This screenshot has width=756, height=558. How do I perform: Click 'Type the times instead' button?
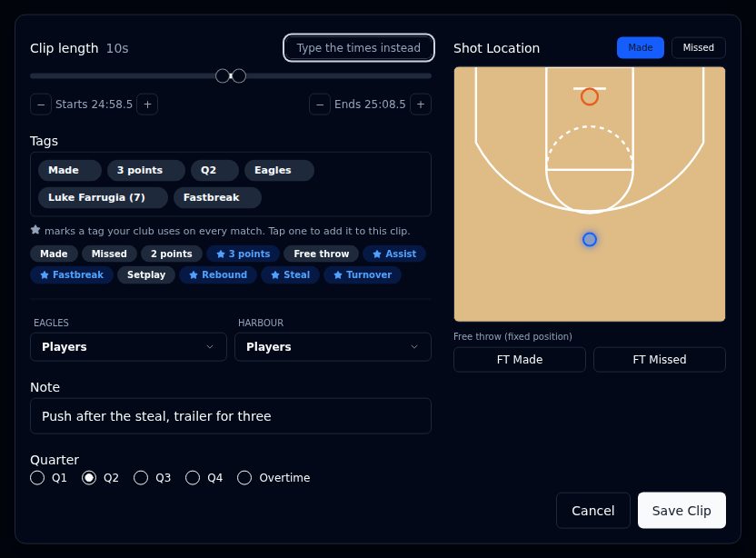pyautogui.click(x=359, y=48)
